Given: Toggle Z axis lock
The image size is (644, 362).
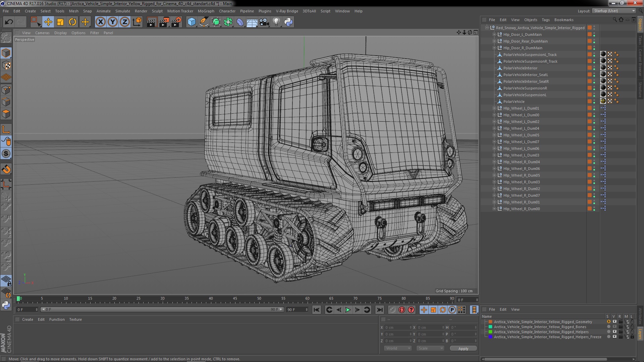Looking at the screenshot, I should 125,22.
